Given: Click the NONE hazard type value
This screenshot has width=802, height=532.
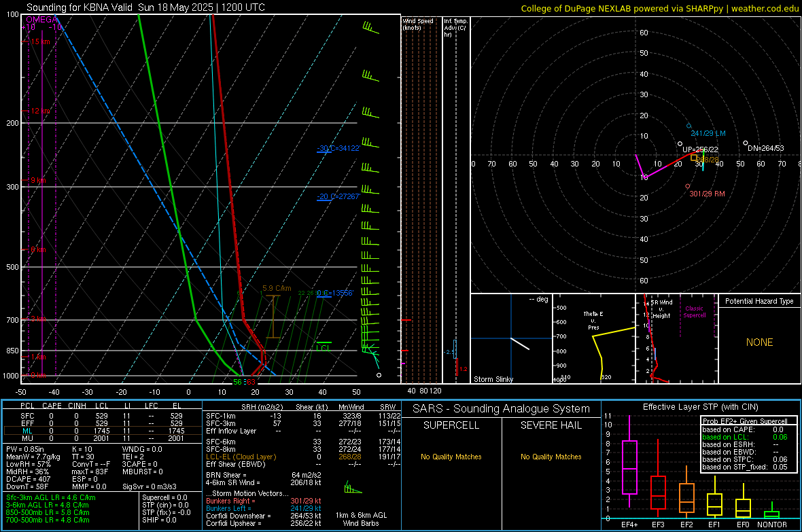Looking at the screenshot, I should [759, 342].
